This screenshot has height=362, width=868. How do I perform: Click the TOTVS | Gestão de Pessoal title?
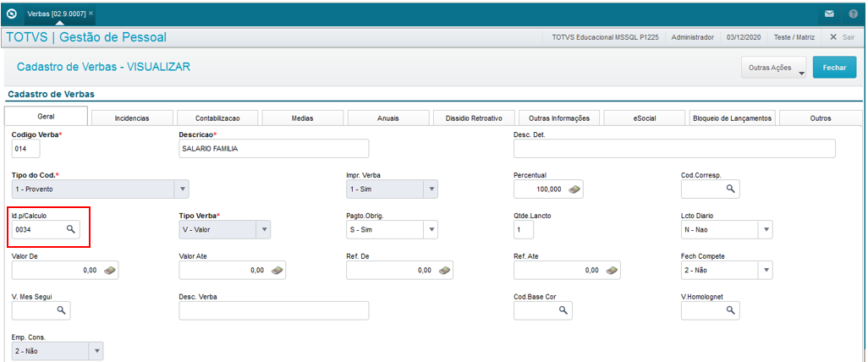pyautogui.click(x=86, y=38)
